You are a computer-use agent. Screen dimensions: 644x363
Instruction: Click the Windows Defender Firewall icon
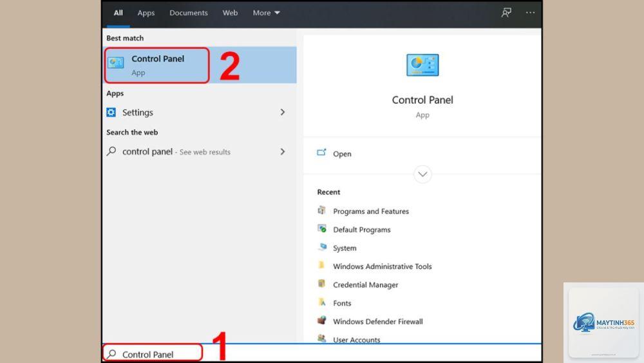[321, 320]
